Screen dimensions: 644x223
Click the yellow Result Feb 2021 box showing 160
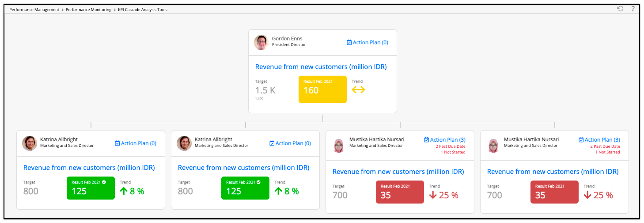point(322,89)
